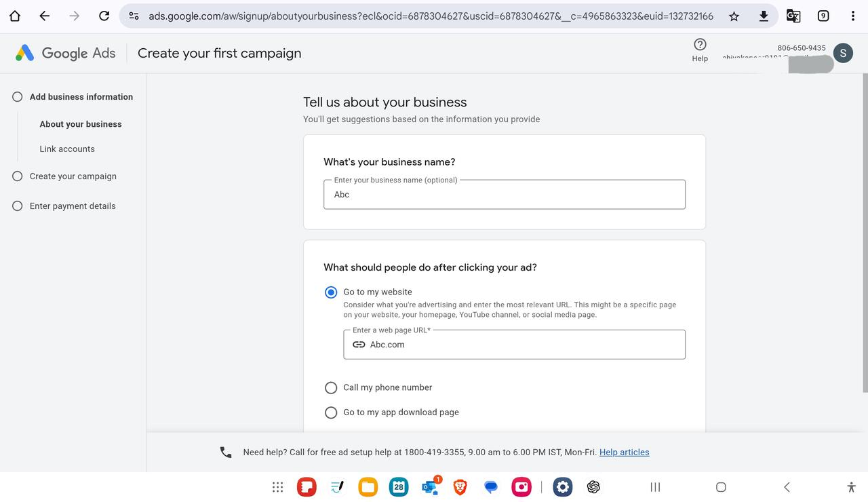Click the account avatar marked S
This screenshot has height=502, width=868.
[843, 52]
